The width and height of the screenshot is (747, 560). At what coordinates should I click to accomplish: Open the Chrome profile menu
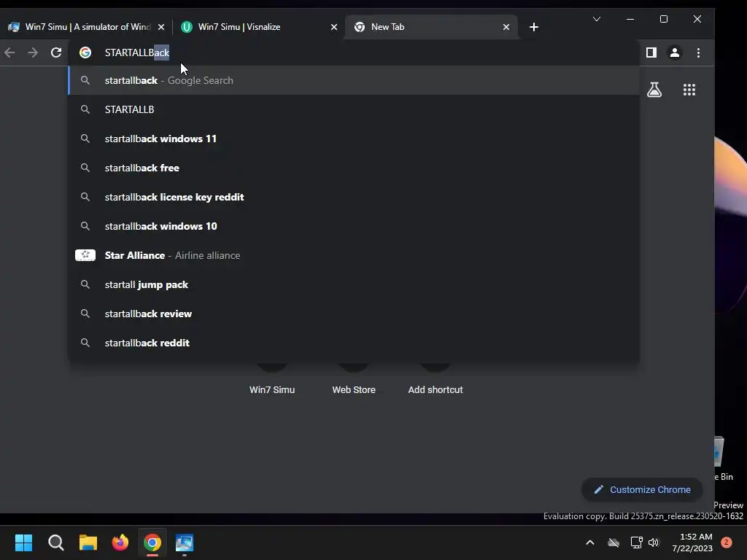(x=675, y=52)
